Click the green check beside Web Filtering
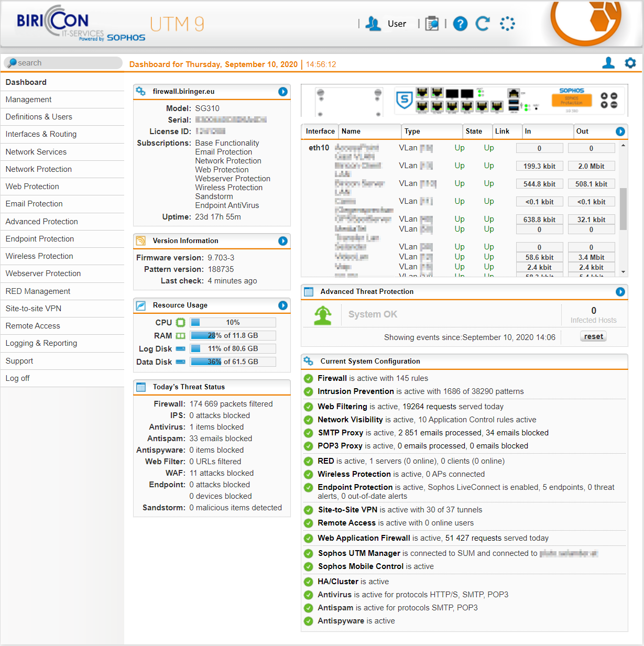The height and width of the screenshot is (646, 644). point(309,407)
